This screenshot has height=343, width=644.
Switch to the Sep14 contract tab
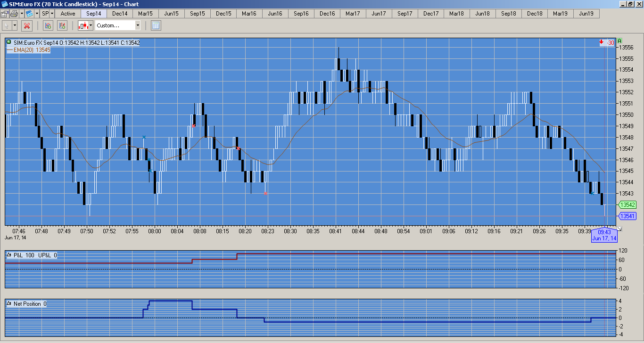coord(94,14)
